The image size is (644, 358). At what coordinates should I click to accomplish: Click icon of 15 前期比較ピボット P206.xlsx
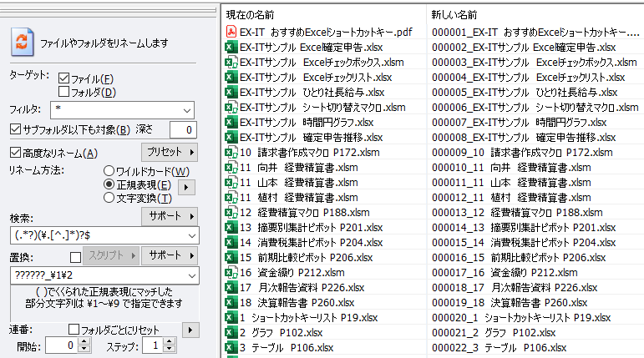coord(231,257)
